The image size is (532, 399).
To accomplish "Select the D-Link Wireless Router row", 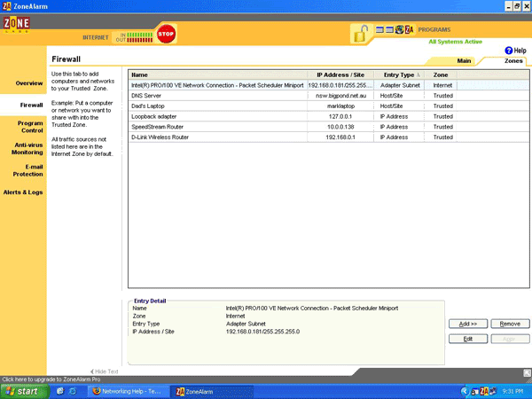I will 217,137.
